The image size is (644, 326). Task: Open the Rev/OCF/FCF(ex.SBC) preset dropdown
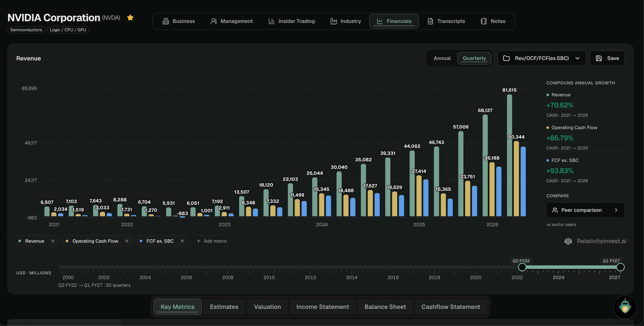(x=542, y=58)
